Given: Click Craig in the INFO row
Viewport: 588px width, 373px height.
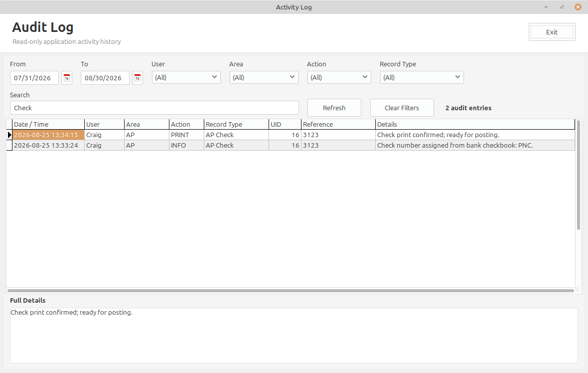Looking at the screenshot, I should pyautogui.click(x=104, y=145).
